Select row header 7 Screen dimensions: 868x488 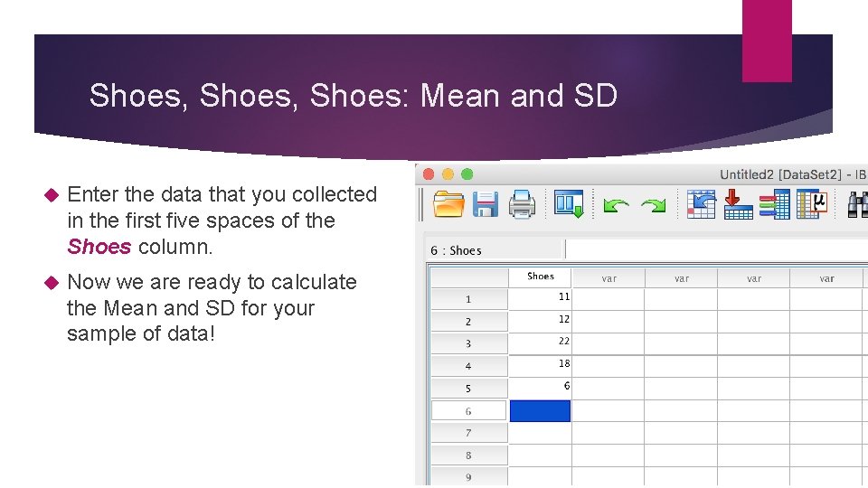coord(469,433)
